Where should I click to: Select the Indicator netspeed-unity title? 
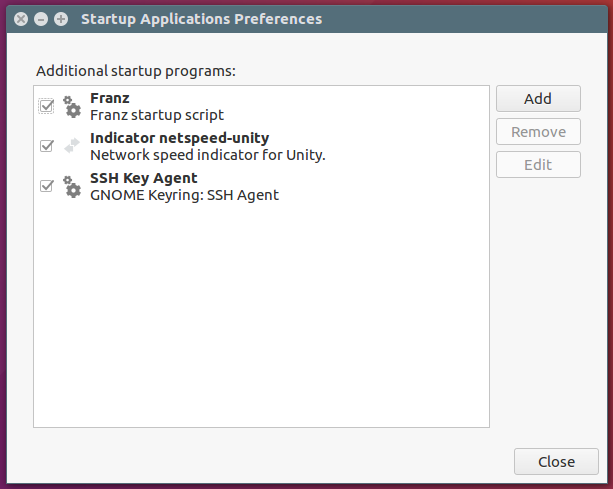179,138
